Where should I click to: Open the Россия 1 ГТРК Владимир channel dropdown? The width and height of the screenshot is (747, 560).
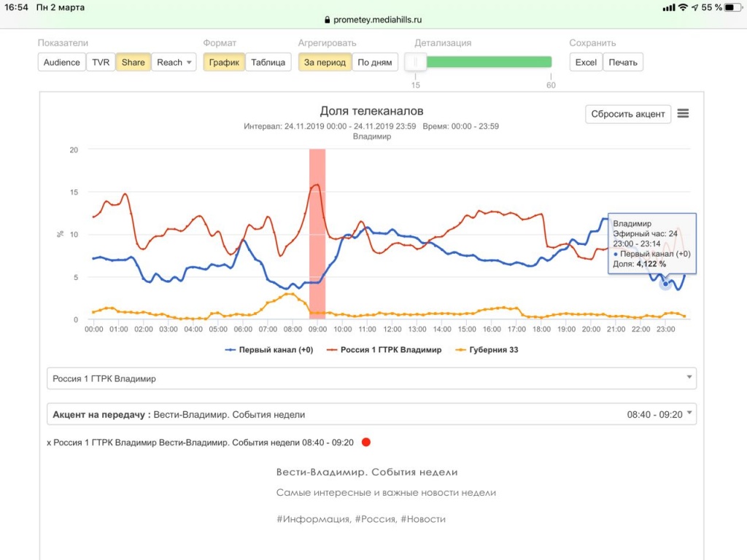[371, 378]
